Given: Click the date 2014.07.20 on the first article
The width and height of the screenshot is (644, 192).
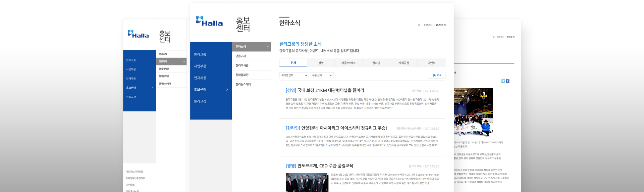Looking at the screenshot, I should coord(432,91).
